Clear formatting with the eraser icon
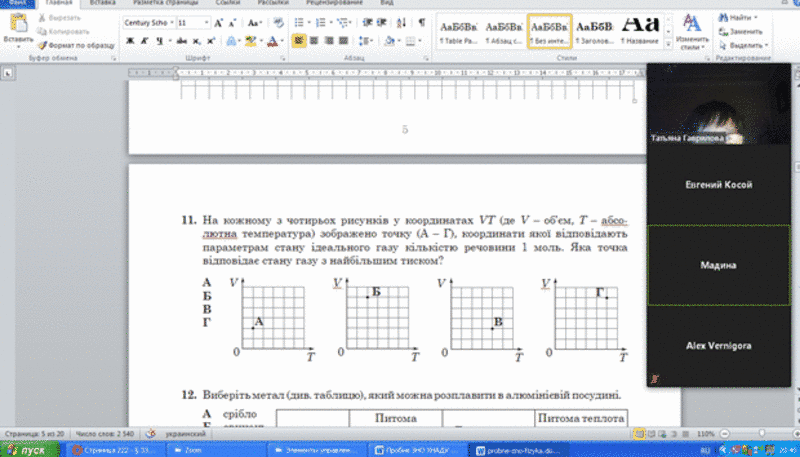 (x=278, y=23)
